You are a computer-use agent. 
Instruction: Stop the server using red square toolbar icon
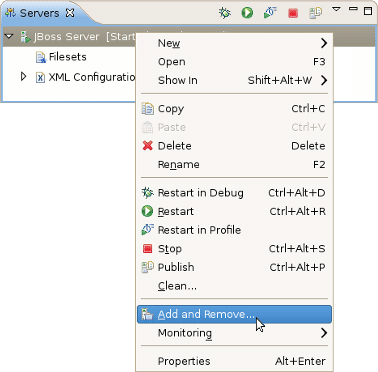293,13
